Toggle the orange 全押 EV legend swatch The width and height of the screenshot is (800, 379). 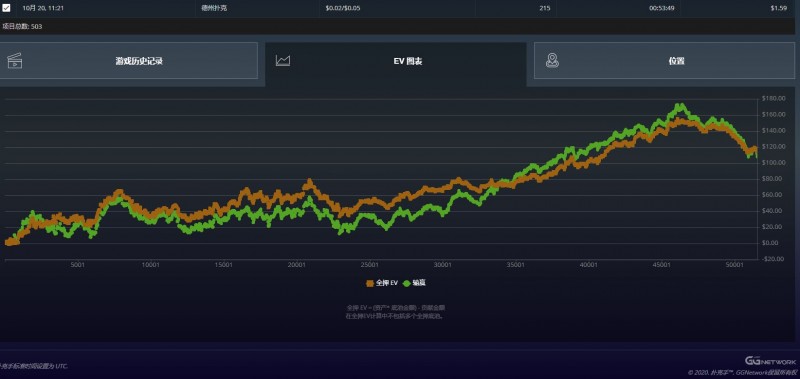click(x=370, y=283)
